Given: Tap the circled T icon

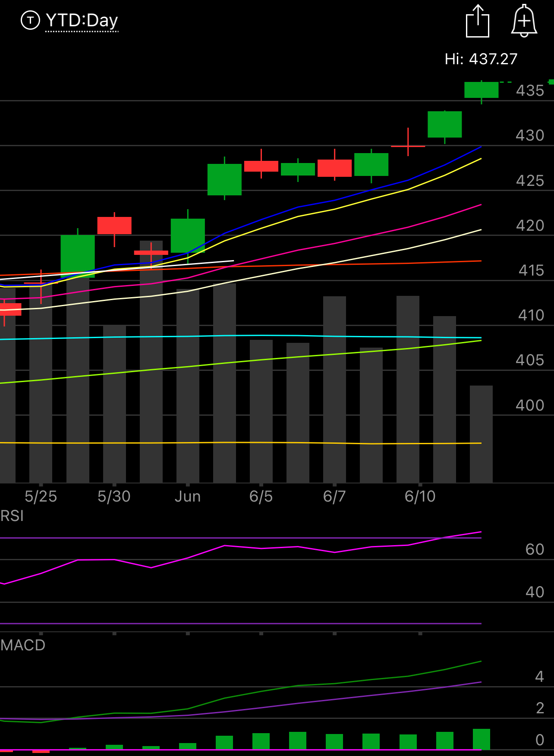Looking at the screenshot, I should pos(30,20).
